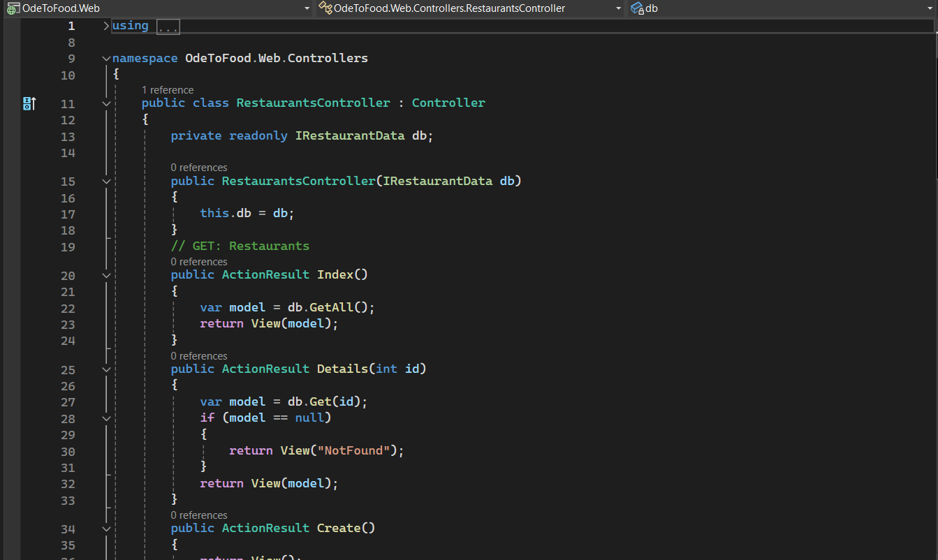
Task: Open '0 references' CodeLens above Details method
Action: 199,356
